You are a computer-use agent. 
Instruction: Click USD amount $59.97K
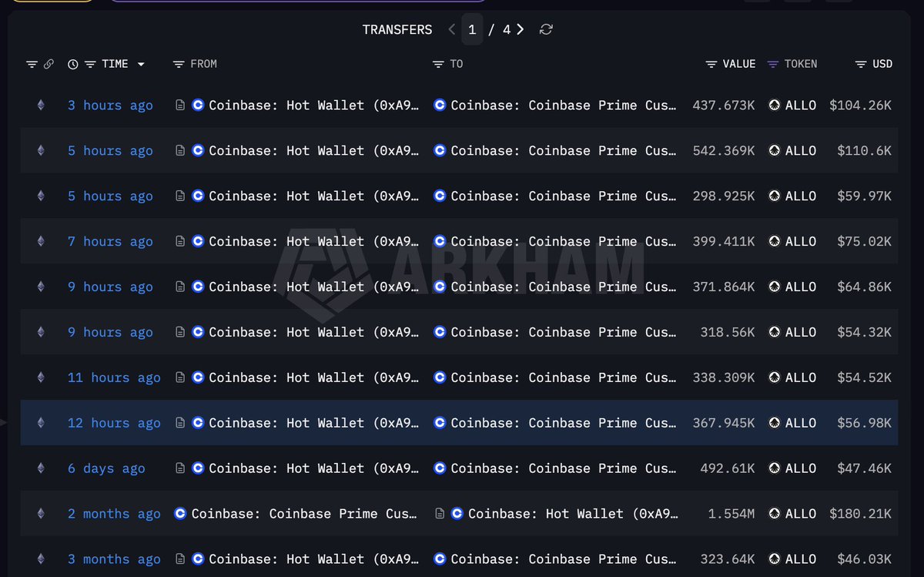tap(865, 196)
